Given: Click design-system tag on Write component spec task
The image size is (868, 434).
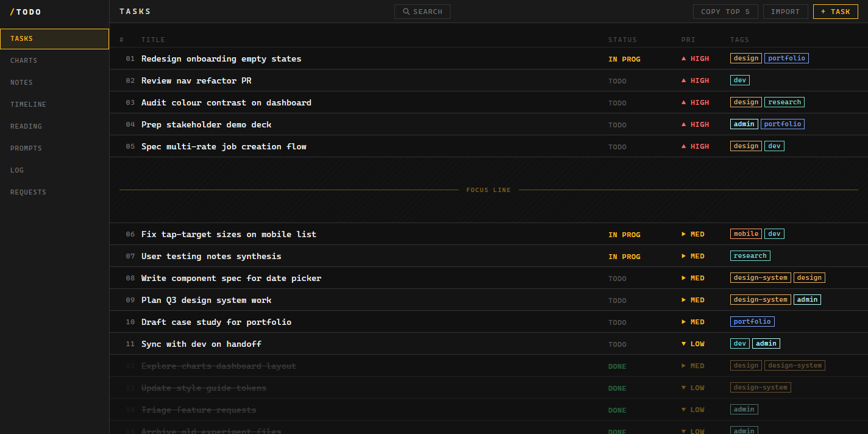Looking at the screenshot, I should point(761,278).
